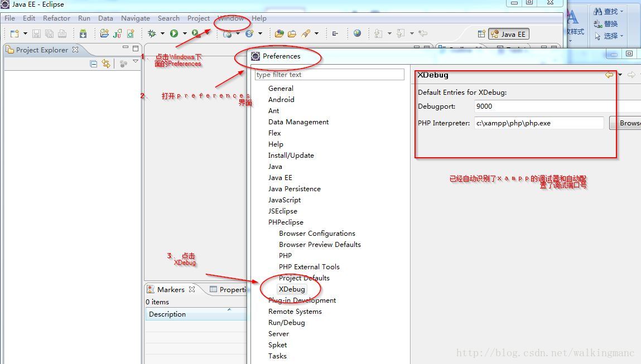This screenshot has height=364, width=641.
Task: Open the Search flashlight dropdown arrow
Action: pyautogui.click(x=316, y=33)
